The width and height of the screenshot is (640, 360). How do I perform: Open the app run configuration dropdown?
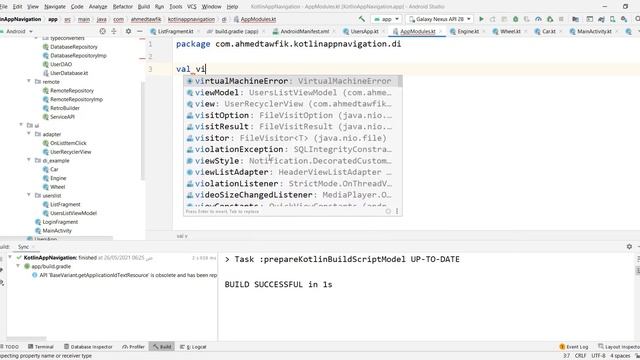[386, 19]
